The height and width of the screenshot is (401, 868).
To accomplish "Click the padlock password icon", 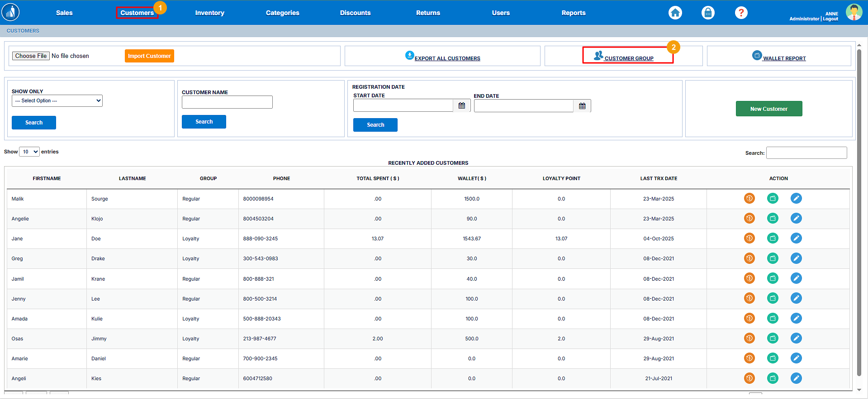I will point(708,13).
